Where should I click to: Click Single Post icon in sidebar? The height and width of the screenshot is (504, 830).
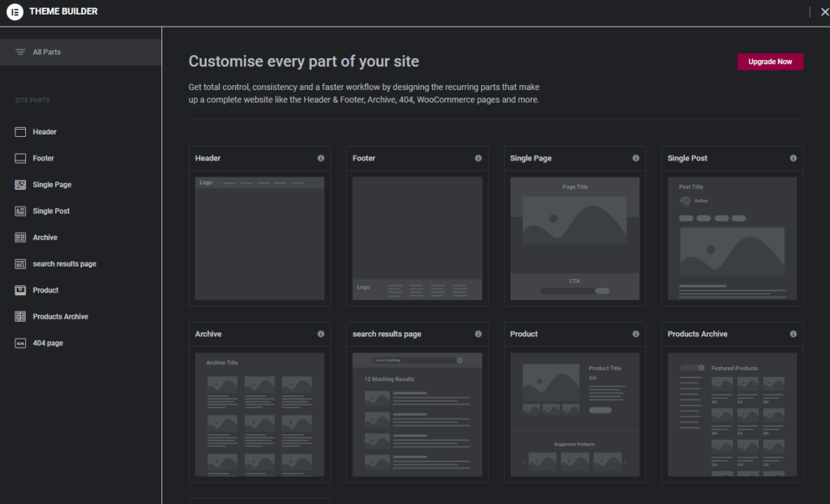(x=20, y=211)
